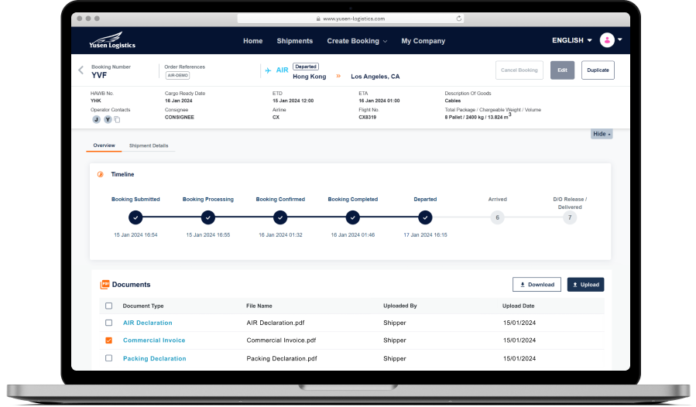Click the first operator contact icon

point(95,119)
